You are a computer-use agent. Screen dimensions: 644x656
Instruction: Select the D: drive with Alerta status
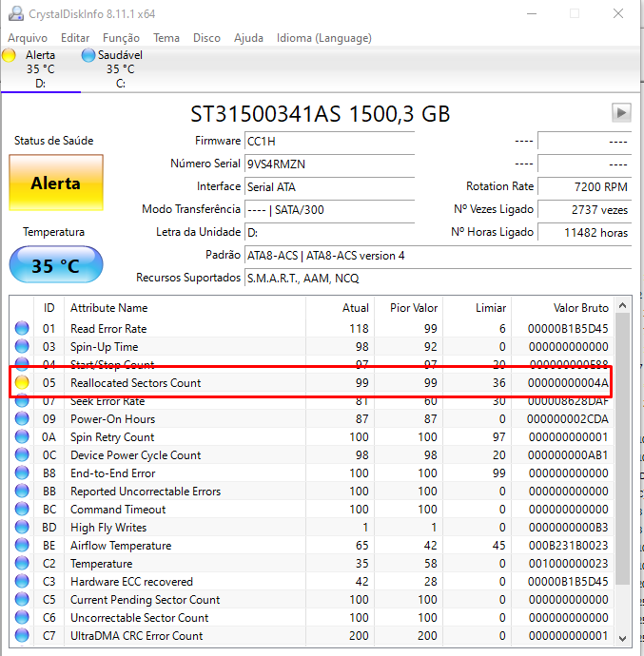click(x=40, y=69)
